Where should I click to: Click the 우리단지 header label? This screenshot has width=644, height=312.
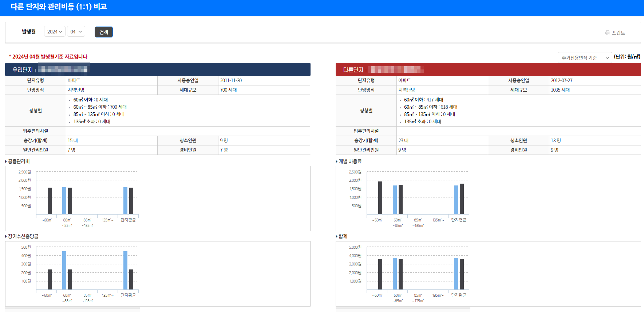[x=23, y=69]
